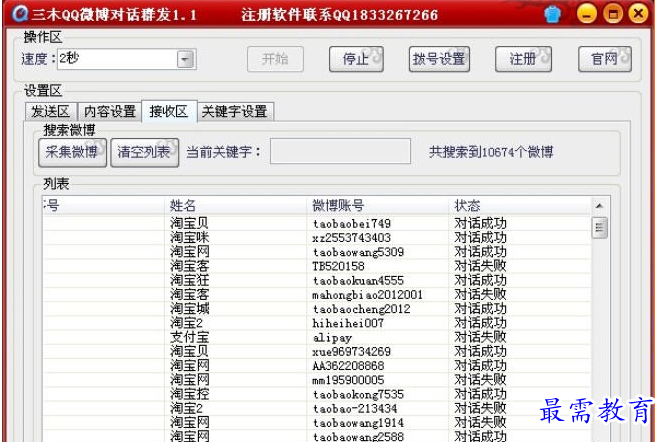Click account taobao-213434
The width and height of the screenshot is (661, 442).
click(x=355, y=409)
